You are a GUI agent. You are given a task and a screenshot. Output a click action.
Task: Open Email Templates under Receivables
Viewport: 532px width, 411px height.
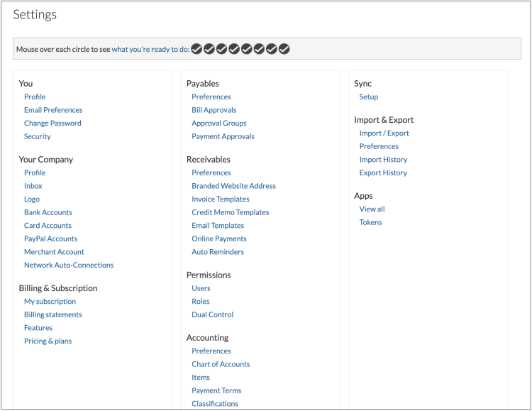tap(218, 226)
